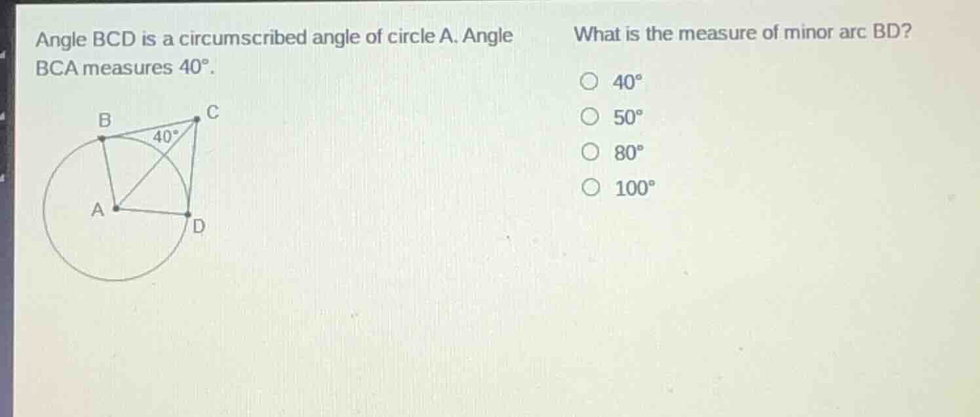Click point B on the circle diagram
Screen dimensions: 980x417
[x=103, y=138]
